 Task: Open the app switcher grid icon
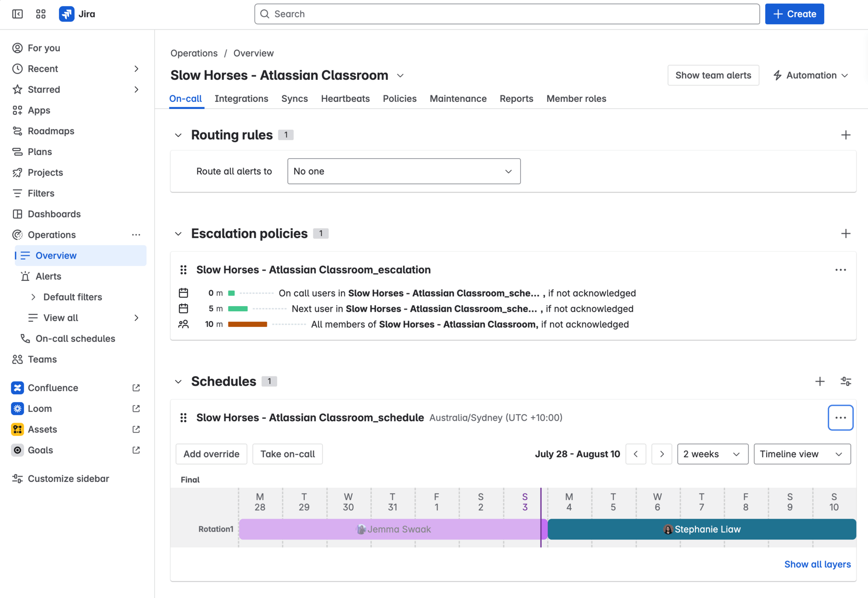coord(41,14)
